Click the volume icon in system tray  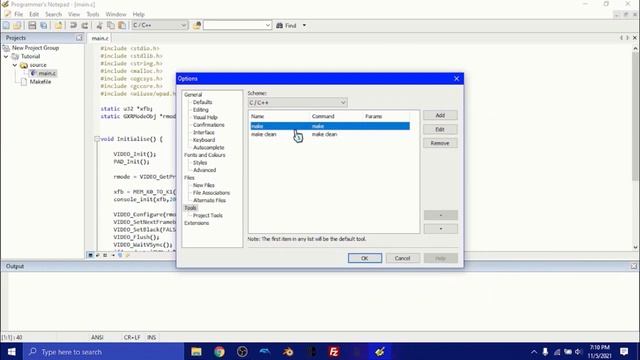[578, 352]
